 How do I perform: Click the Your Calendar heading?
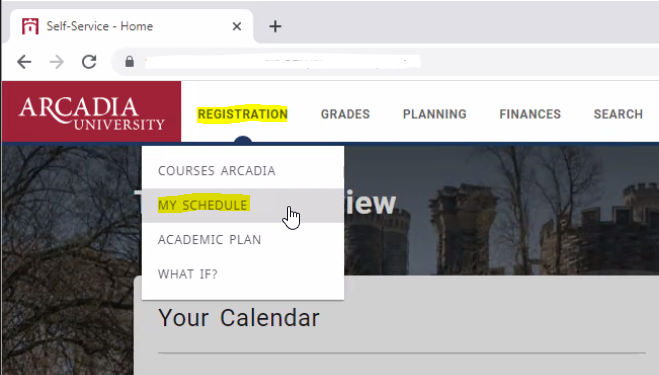tap(239, 318)
